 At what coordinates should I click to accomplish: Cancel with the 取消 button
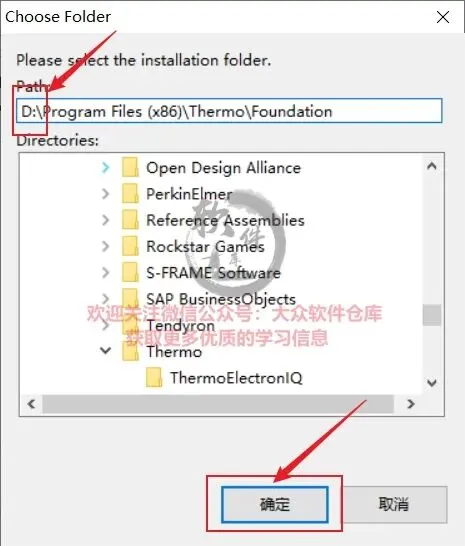point(393,504)
